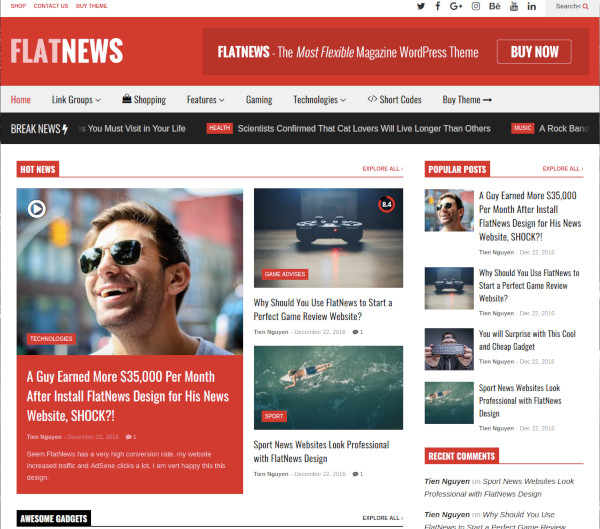Open Hot News game review headline

(x=323, y=309)
